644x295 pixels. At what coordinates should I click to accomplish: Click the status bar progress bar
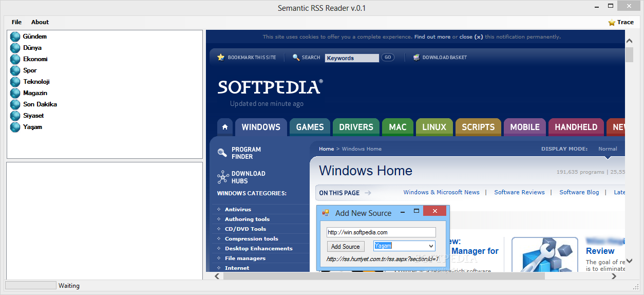[x=30, y=285]
